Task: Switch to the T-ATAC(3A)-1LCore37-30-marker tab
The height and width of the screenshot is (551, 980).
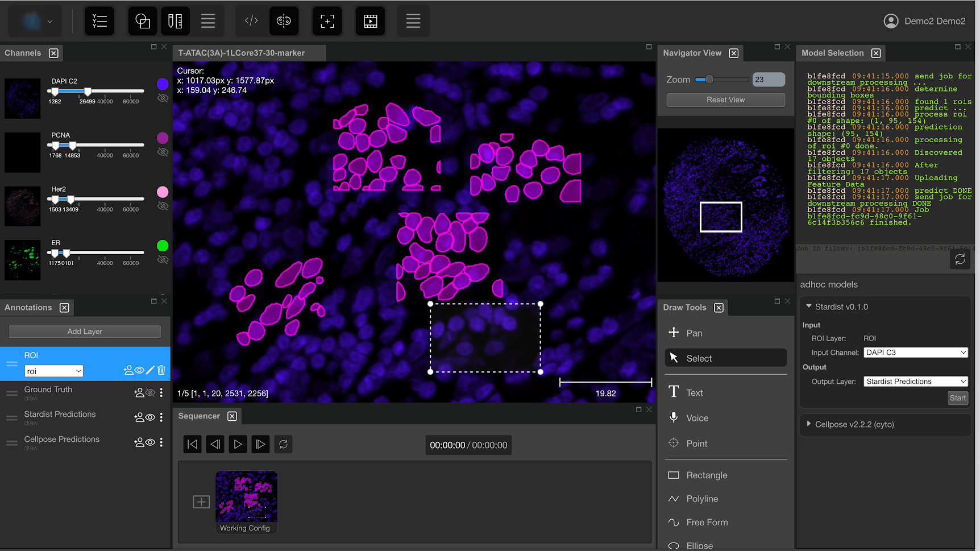Action: click(x=242, y=53)
